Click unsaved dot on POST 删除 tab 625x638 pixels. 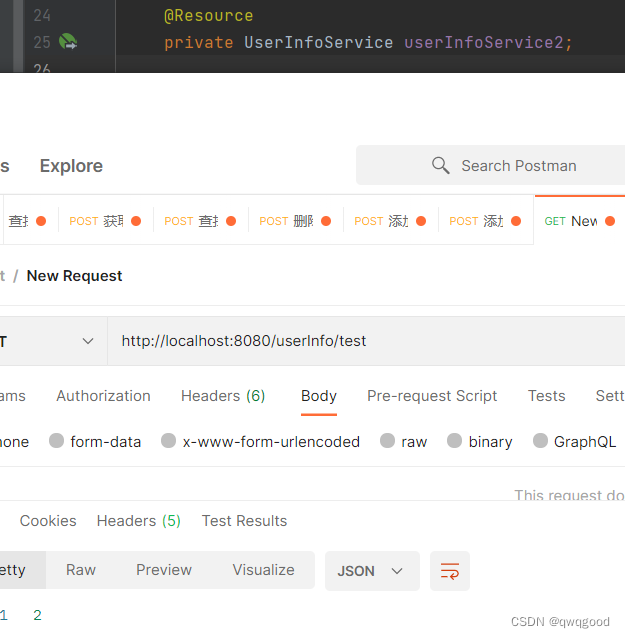pos(326,221)
